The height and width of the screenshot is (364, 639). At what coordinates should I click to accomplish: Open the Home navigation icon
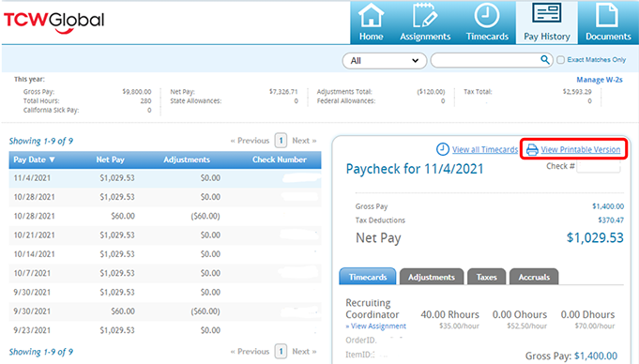pyautogui.click(x=371, y=16)
